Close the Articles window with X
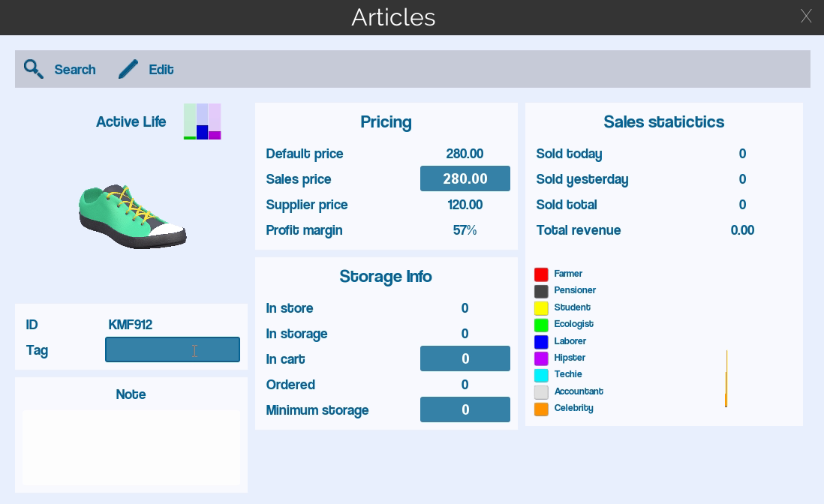The height and width of the screenshot is (504, 824). 806,16
